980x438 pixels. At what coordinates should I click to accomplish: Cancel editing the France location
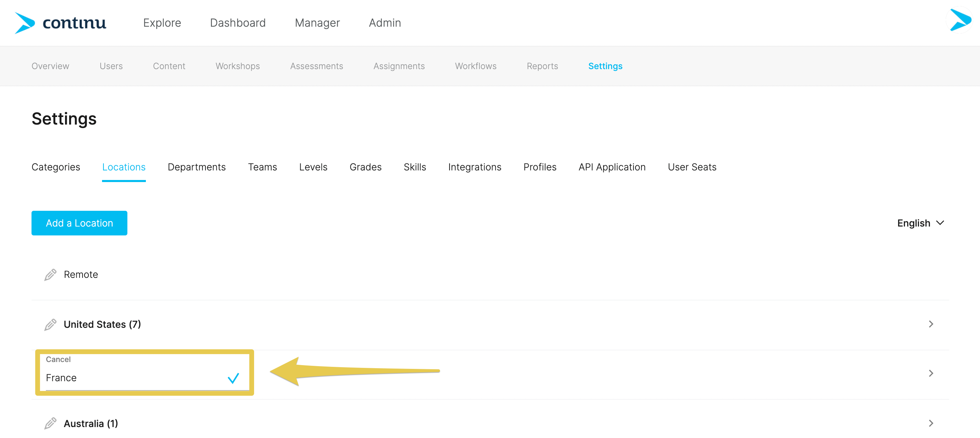(58, 359)
